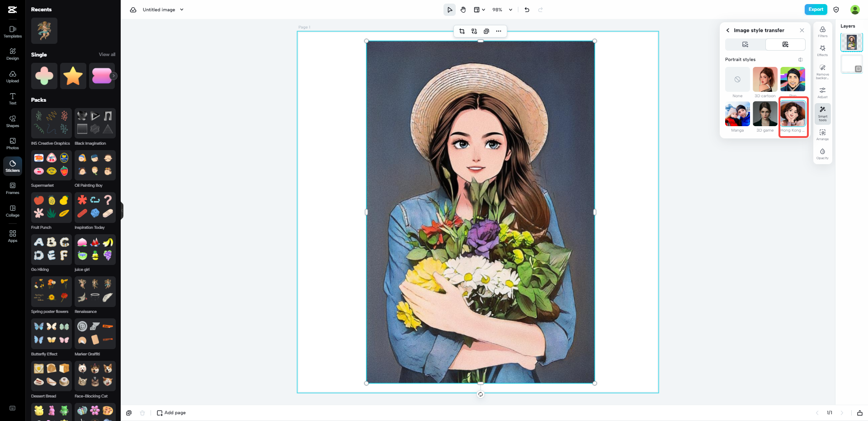Toggle the compare icon beside Portrait styles

tap(801, 60)
